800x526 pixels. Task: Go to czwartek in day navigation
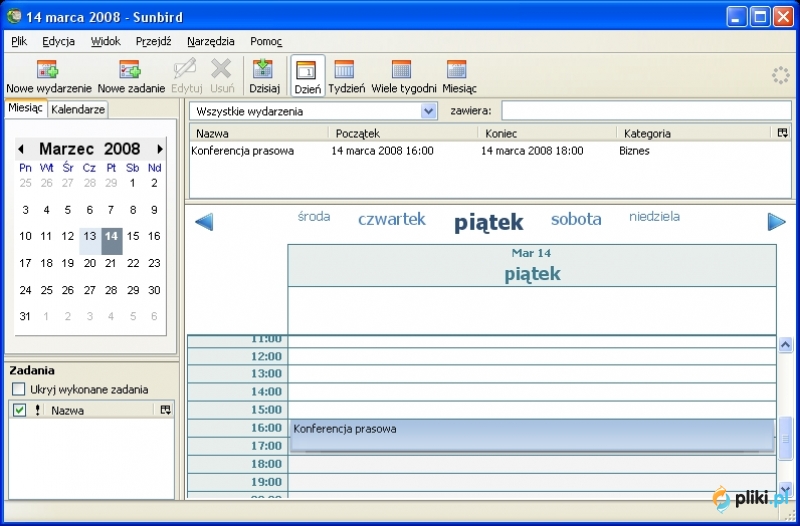[x=392, y=219]
